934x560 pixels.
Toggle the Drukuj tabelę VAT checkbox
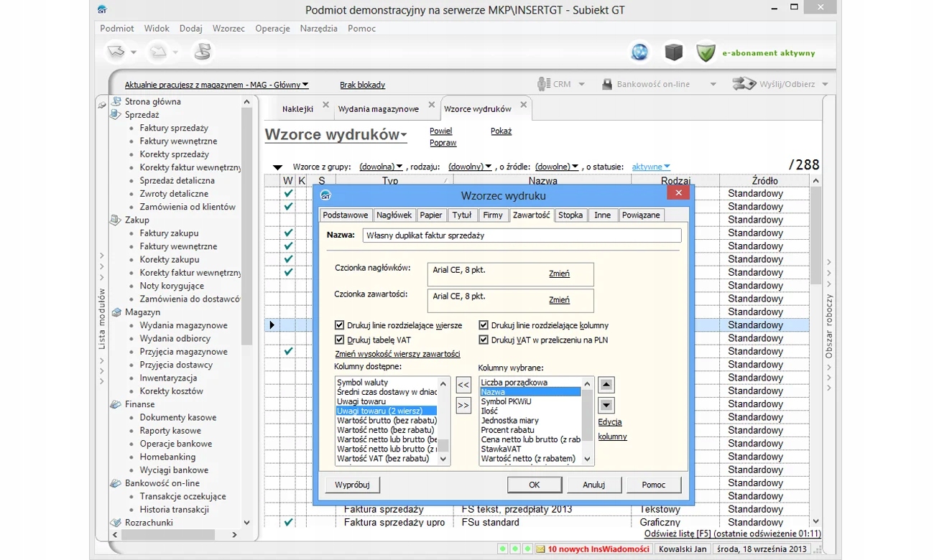tap(340, 340)
